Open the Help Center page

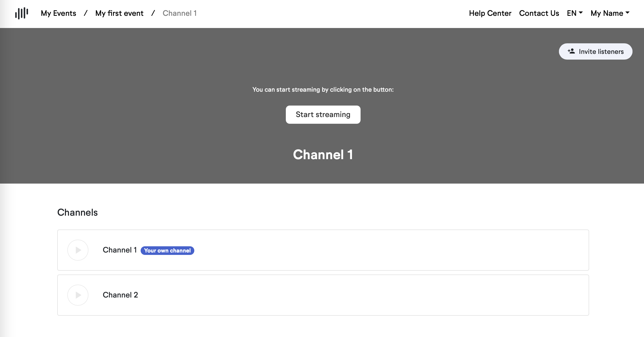coord(490,13)
